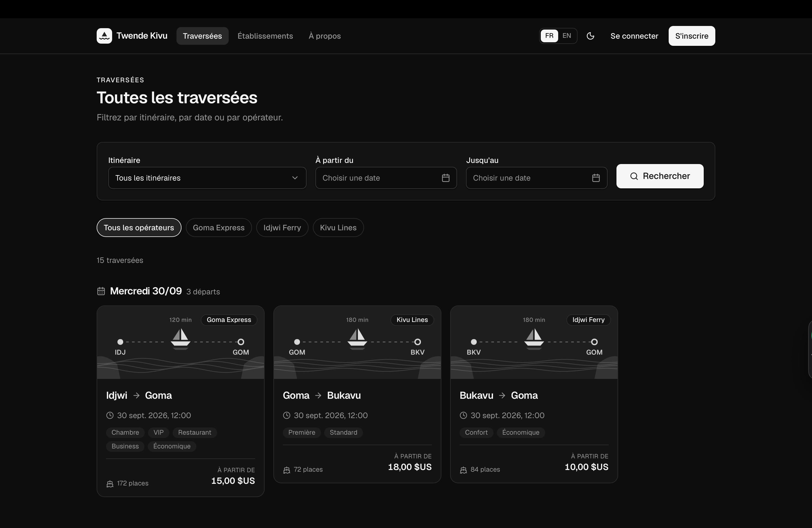Toggle dark mode with moon icon

pyautogui.click(x=590, y=36)
